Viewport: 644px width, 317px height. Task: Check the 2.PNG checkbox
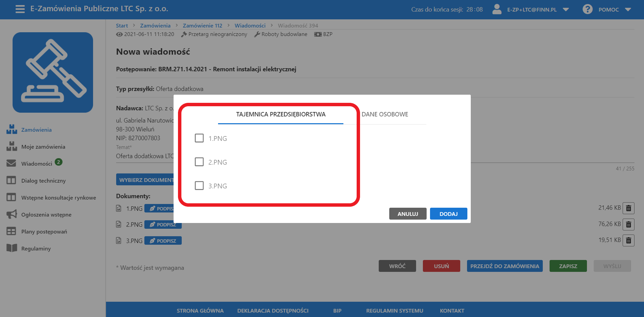tap(199, 162)
